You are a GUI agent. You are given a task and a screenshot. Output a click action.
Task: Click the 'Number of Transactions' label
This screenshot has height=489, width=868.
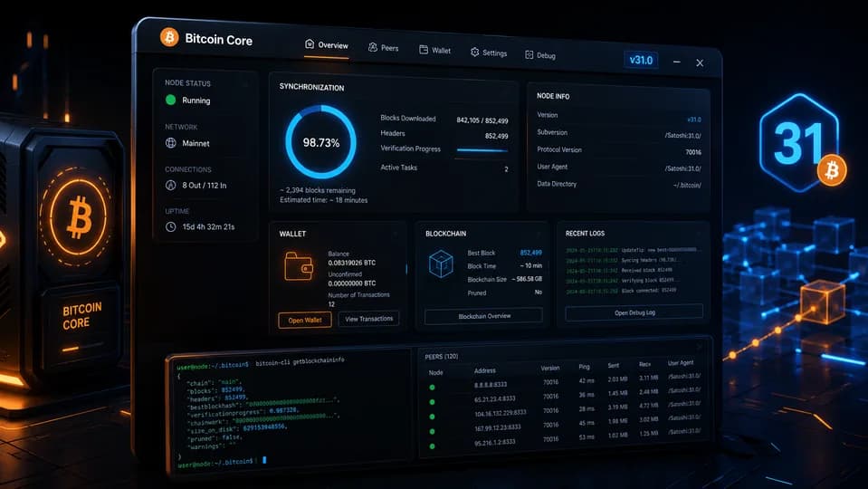point(358,294)
